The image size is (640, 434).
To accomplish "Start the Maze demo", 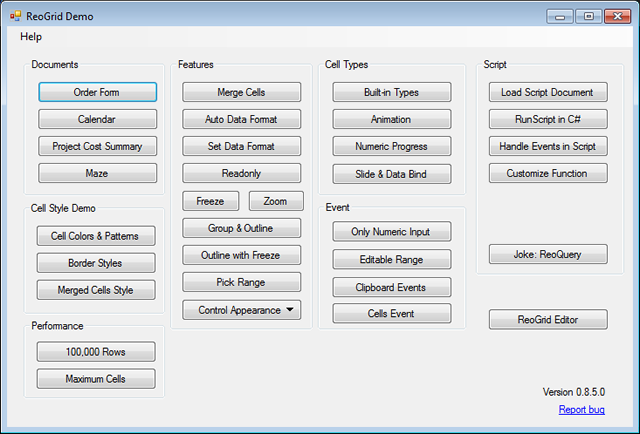I will click(x=98, y=173).
